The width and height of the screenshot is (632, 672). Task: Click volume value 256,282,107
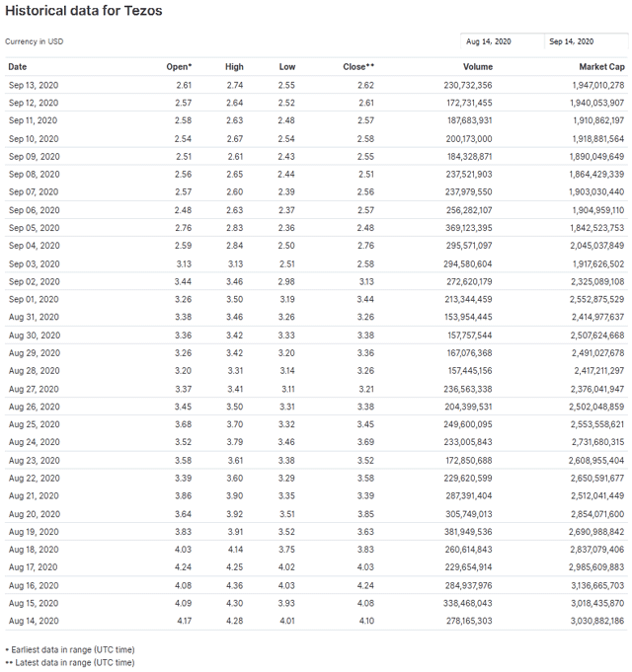[469, 210]
